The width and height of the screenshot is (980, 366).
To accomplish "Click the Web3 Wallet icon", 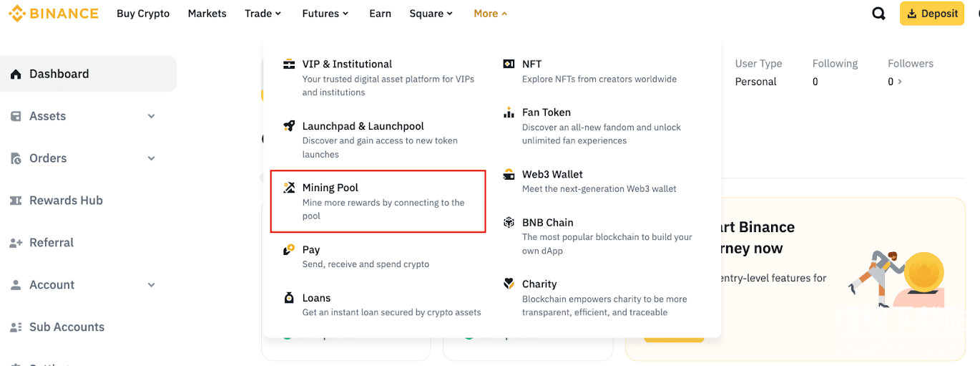I will [x=509, y=174].
